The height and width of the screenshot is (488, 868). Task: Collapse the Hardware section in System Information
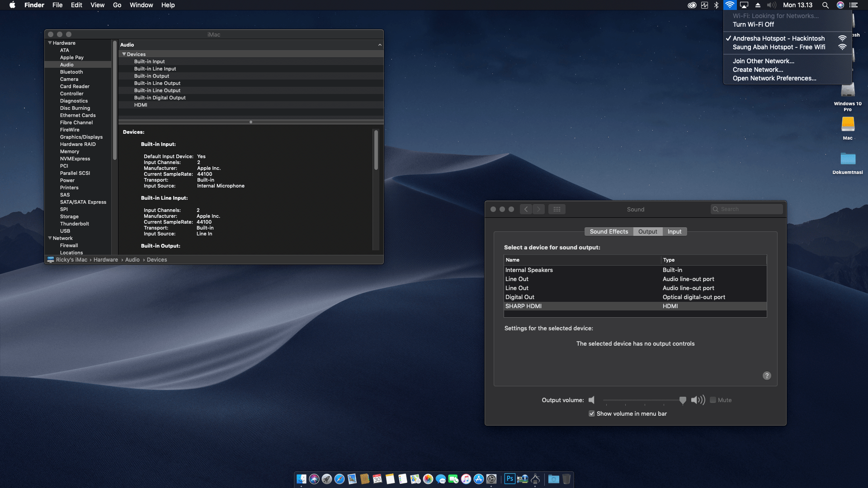click(50, 43)
